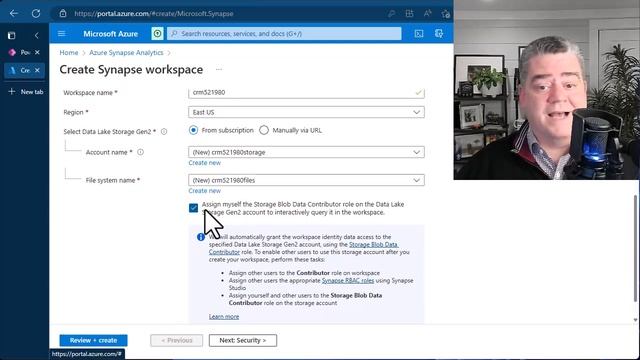
Task: Click the Review + create button
Action: pos(93,340)
